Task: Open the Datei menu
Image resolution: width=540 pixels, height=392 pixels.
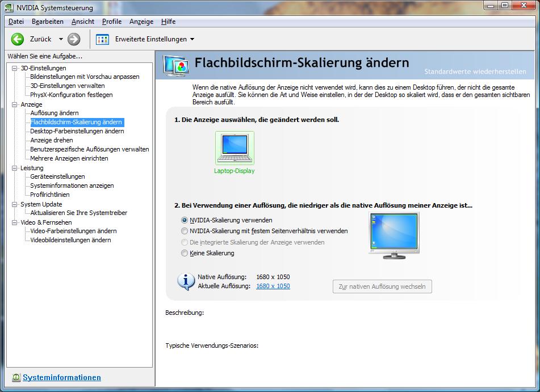Action: [16, 22]
